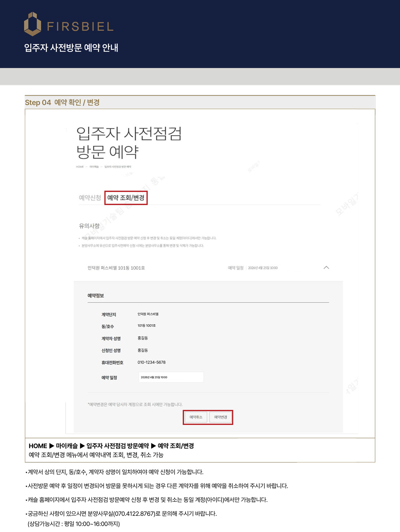Click bold 마이캐슬 in bottom path caption
This screenshot has height=532, width=400.
[67, 446]
